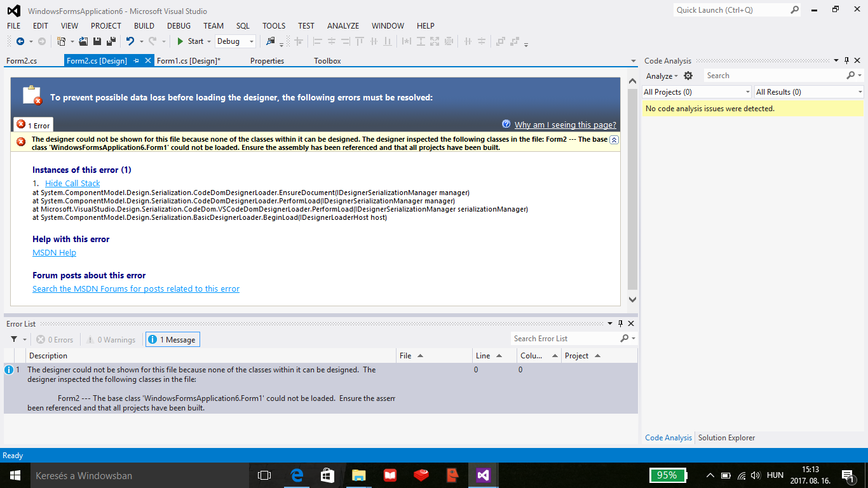The height and width of the screenshot is (488, 868).
Task: Open the document tabs overflow dropdown
Action: coord(634,61)
